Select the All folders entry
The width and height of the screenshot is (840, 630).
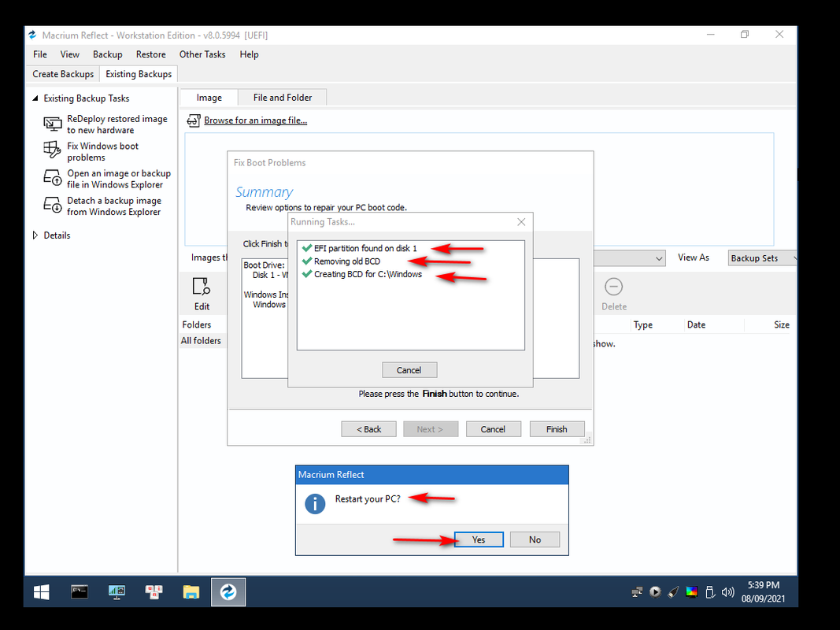click(201, 341)
